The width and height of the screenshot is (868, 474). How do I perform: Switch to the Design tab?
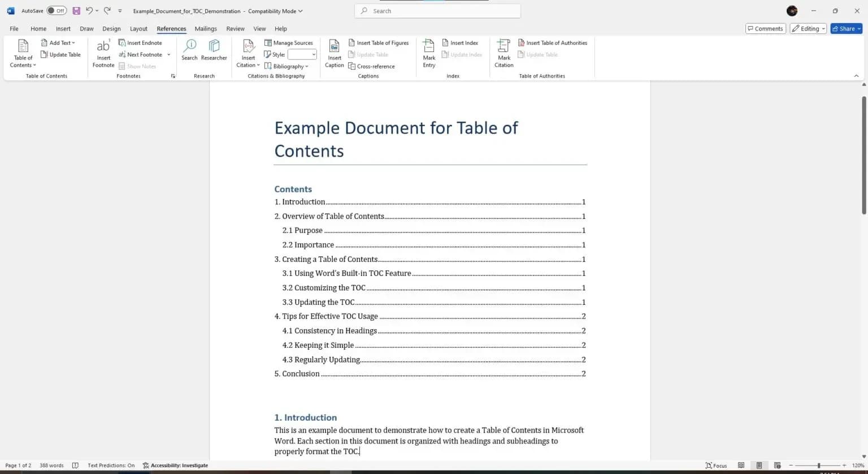(111, 29)
